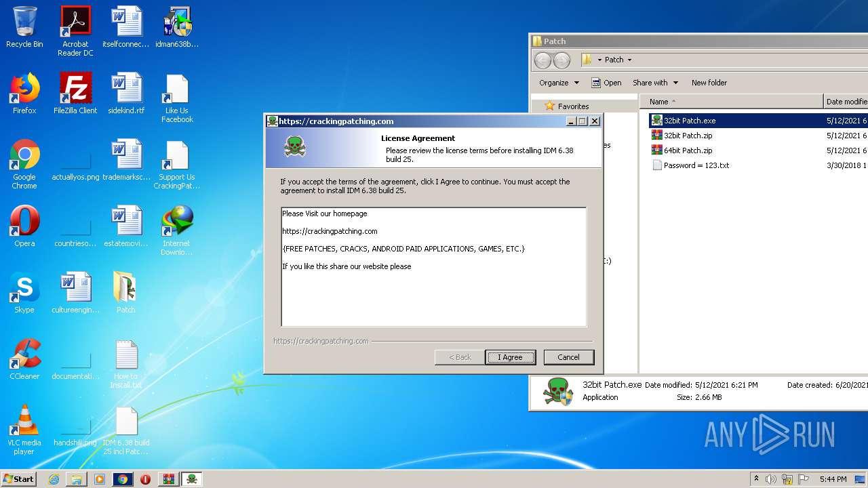Switch to WinRAR taskbar button

(168, 479)
